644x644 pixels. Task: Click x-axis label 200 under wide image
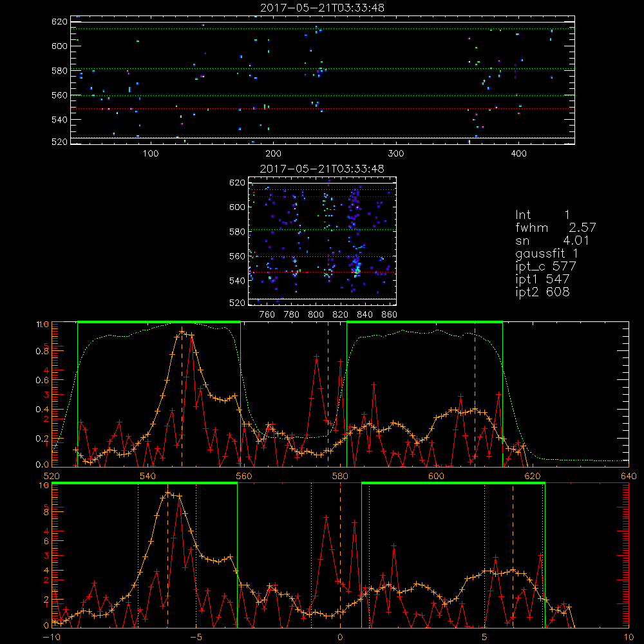tap(274, 154)
